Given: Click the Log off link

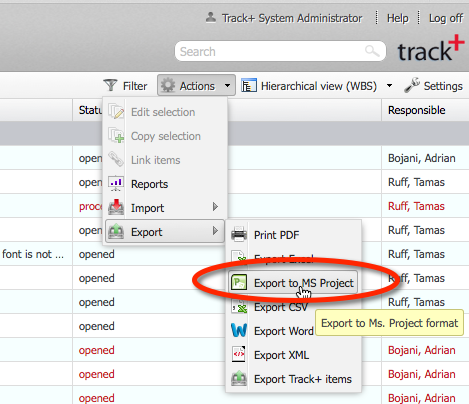Looking at the screenshot, I should click(446, 18).
